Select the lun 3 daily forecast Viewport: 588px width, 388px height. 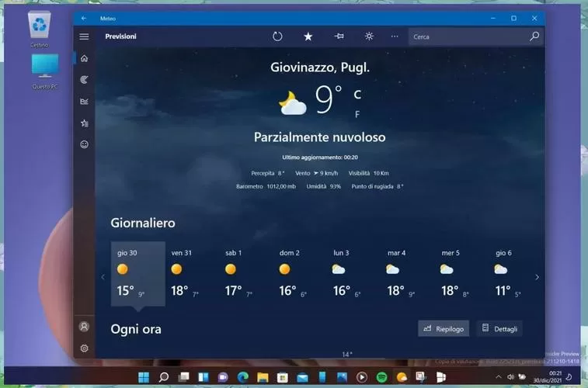354,274
